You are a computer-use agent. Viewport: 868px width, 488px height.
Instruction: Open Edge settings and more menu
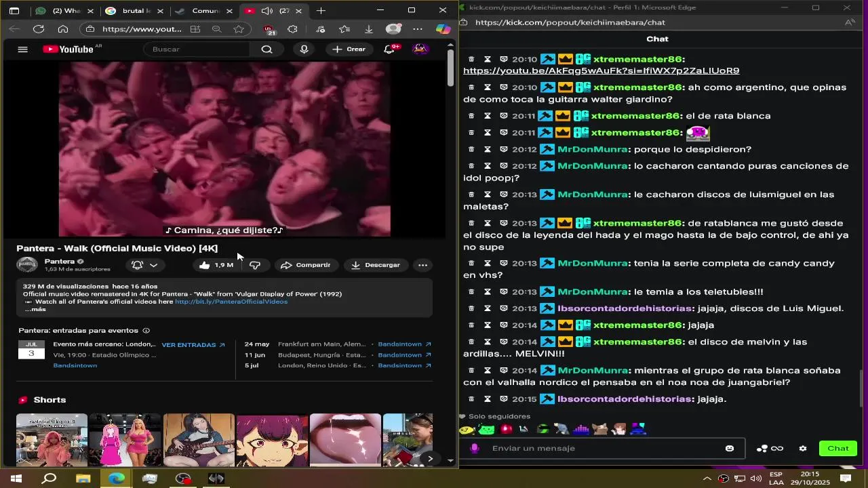pyautogui.click(x=418, y=29)
